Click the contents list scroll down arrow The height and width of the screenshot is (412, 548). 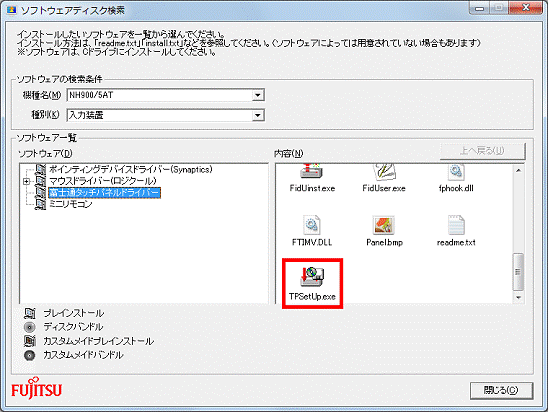(x=518, y=297)
